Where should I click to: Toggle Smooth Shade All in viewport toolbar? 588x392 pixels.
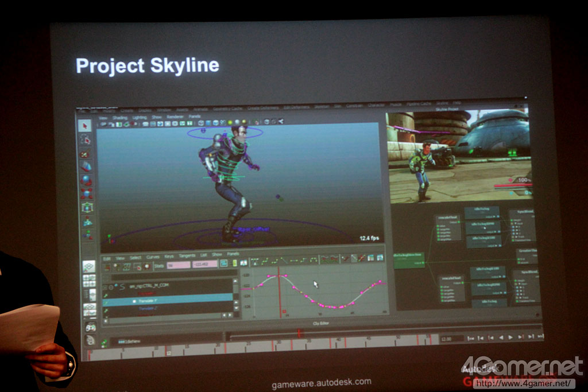[208, 123]
